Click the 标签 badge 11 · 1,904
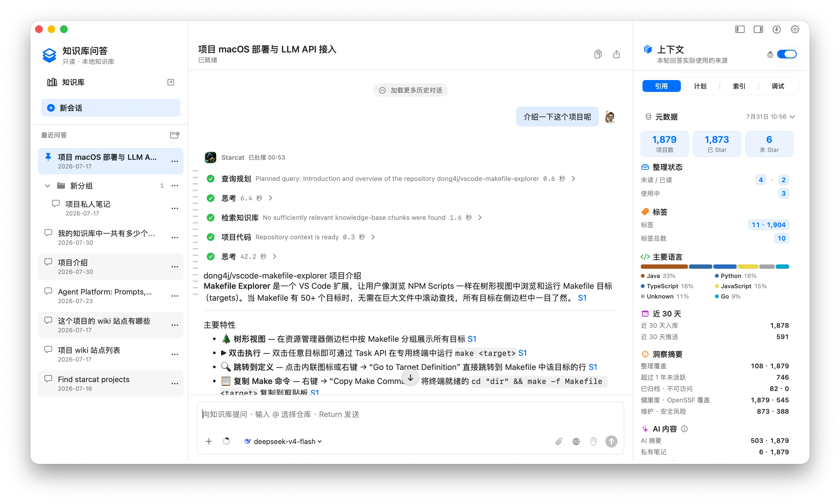This screenshot has height=504, width=840. pos(768,225)
